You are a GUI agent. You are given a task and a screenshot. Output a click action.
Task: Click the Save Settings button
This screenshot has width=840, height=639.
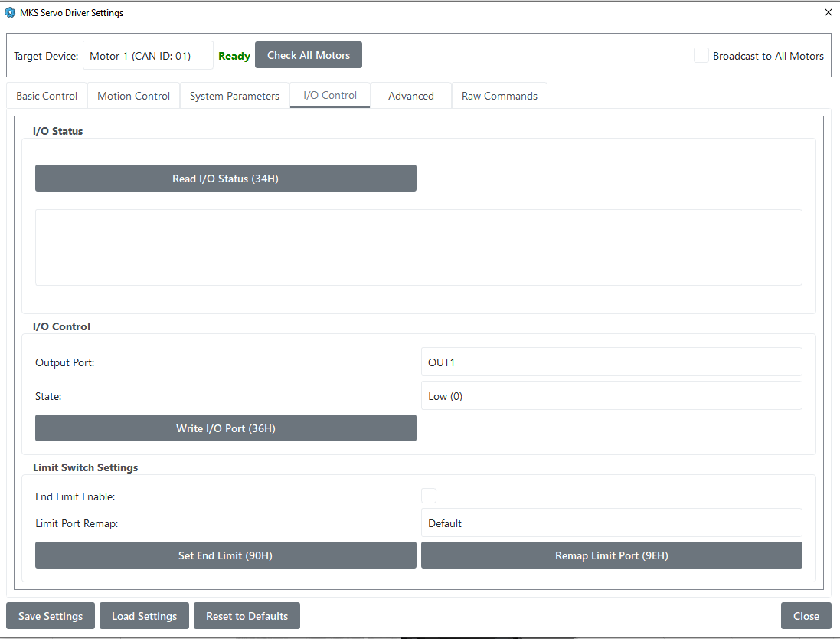coord(51,616)
